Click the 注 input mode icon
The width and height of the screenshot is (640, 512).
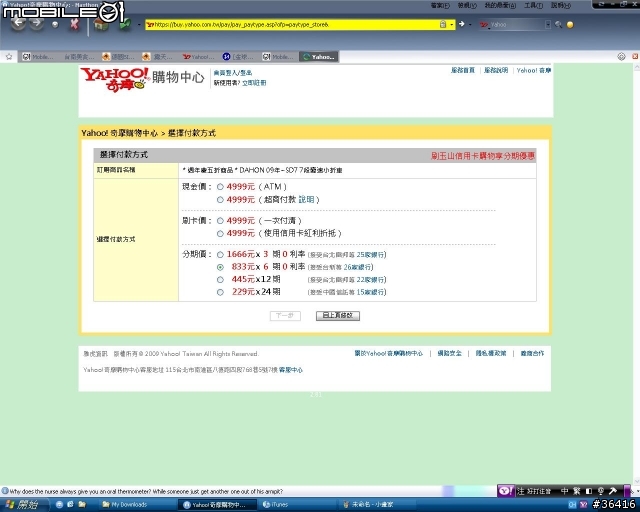520,491
